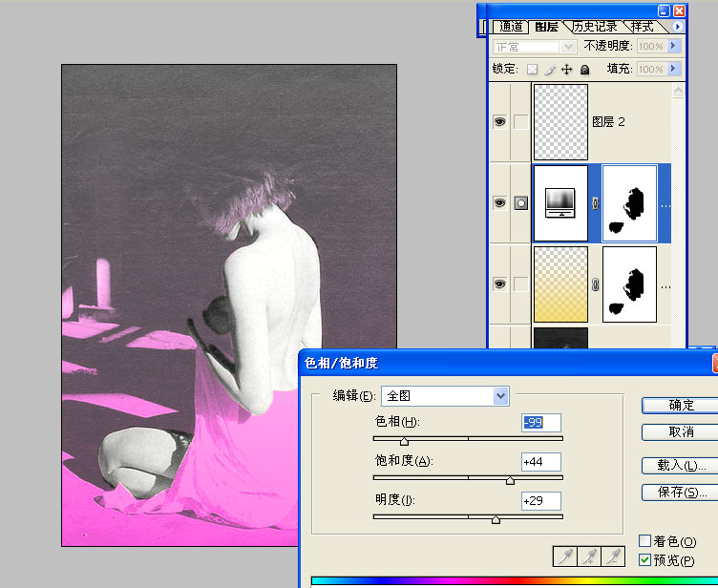Hide the yellow gradient fill layer

point(499,283)
